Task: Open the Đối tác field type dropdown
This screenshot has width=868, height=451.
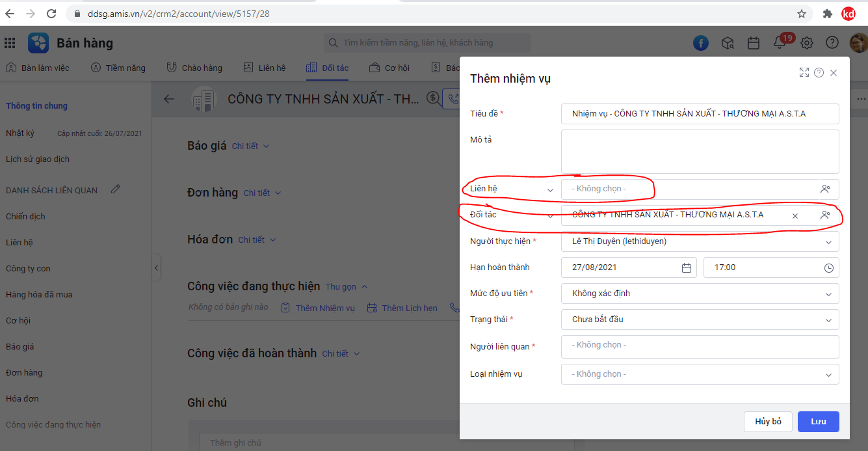Action: [x=550, y=215]
